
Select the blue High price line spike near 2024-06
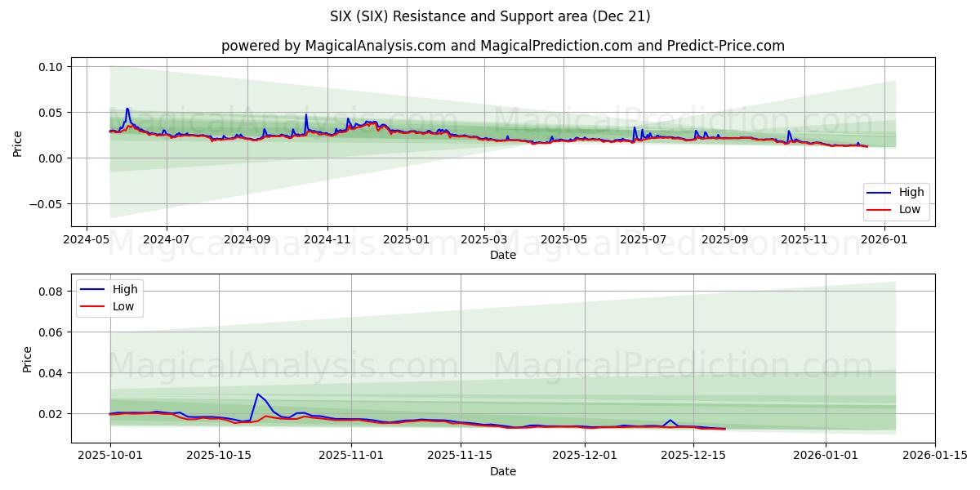(x=127, y=110)
